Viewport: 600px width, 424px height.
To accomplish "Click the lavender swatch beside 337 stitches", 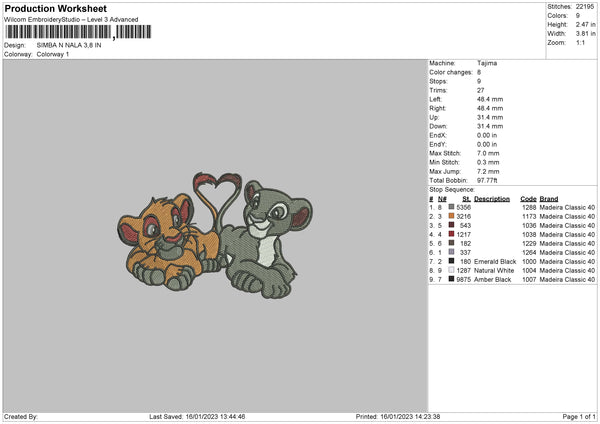I will (x=452, y=252).
